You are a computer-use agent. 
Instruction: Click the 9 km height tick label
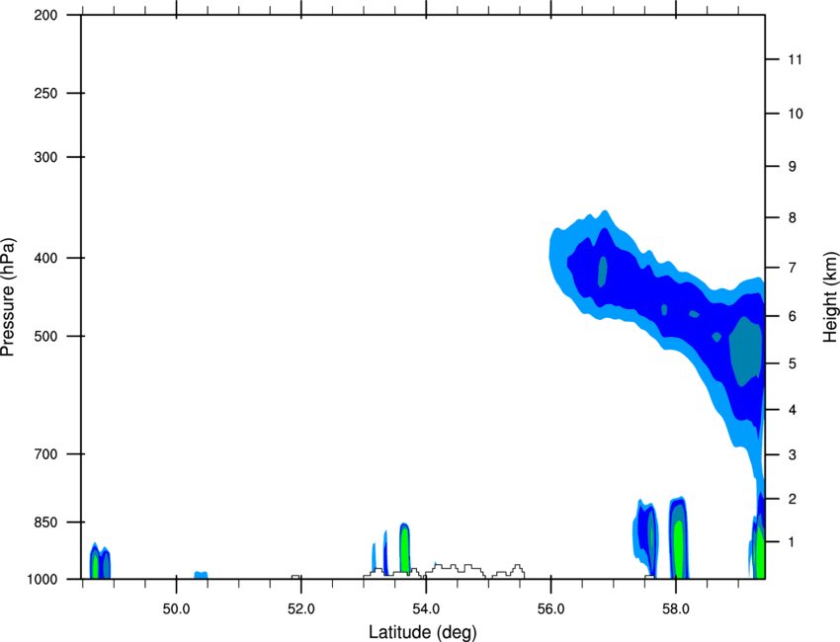click(x=793, y=166)
